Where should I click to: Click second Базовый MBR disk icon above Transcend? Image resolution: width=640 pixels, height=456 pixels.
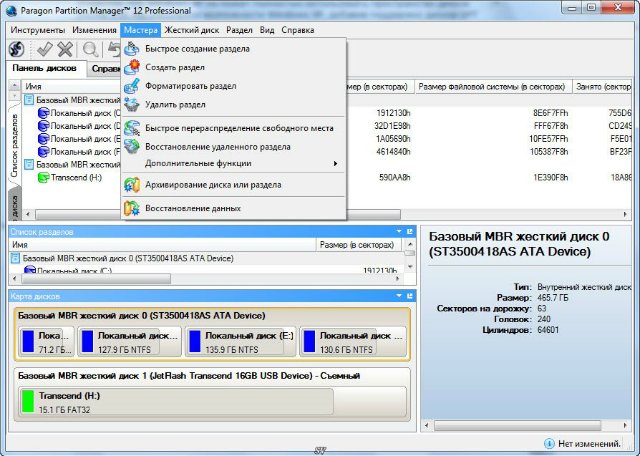click(x=29, y=165)
